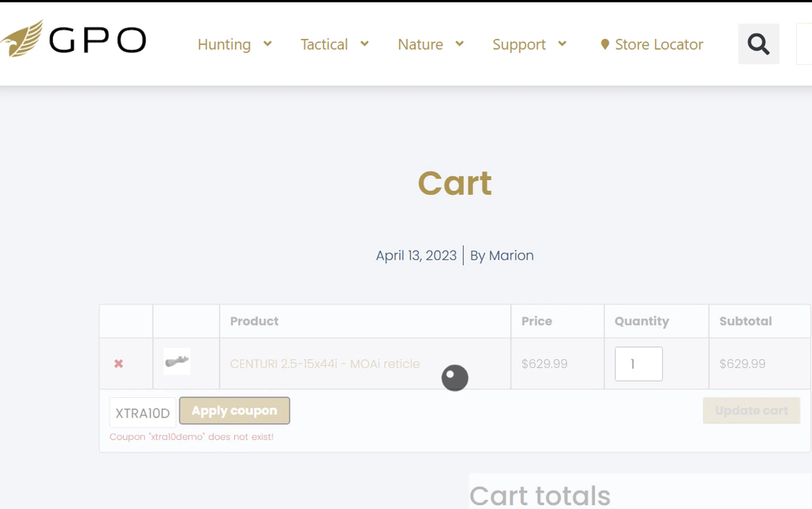Click the Cart totals heading
812x509 pixels.
pos(540,495)
